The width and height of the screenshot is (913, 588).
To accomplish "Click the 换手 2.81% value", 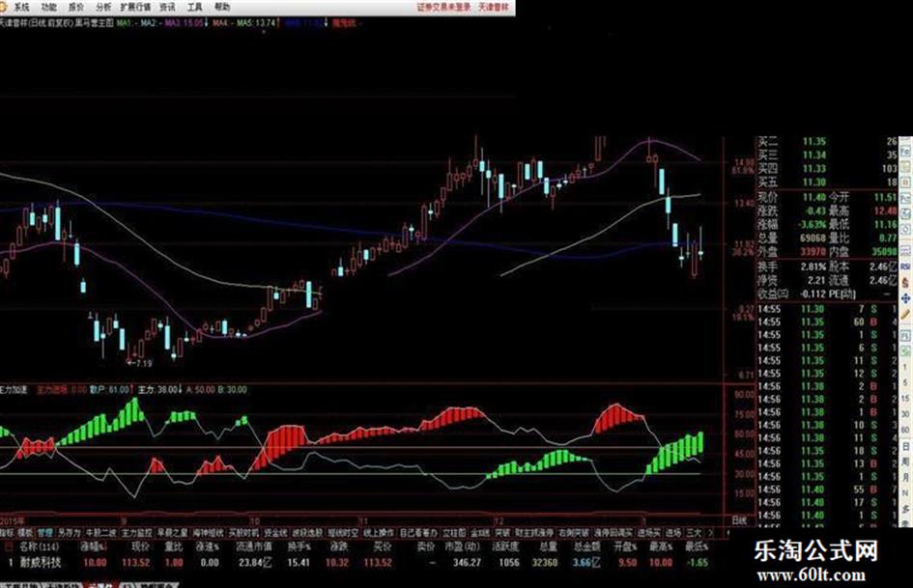I will pyautogui.click(x=813, y=266).
